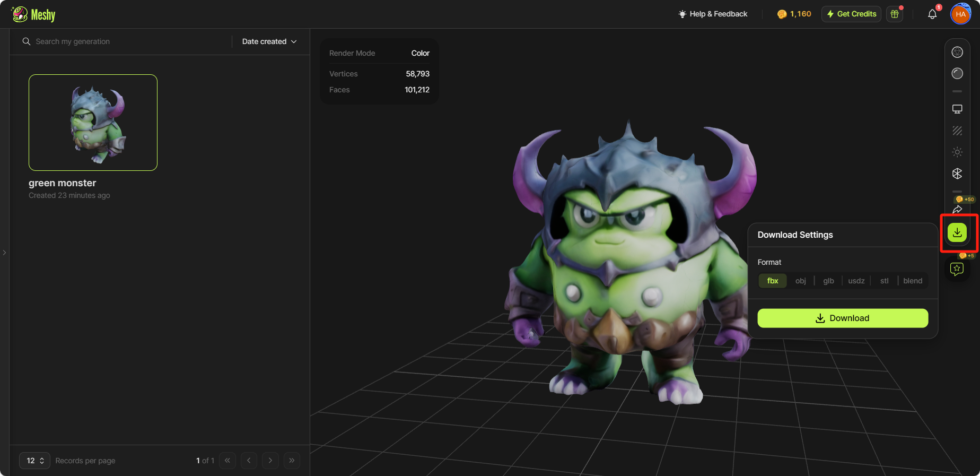980x476 pixels.
Task: Select the stl format
Action: pyautogui.click(x=885, y=281)
